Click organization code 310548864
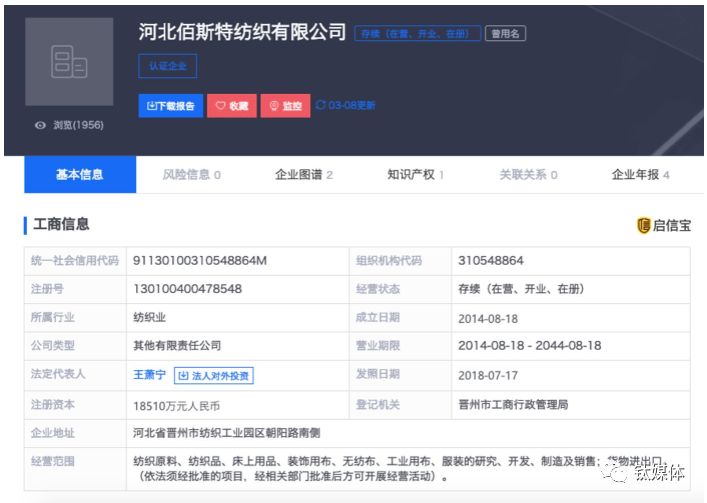 pos(491,261)
